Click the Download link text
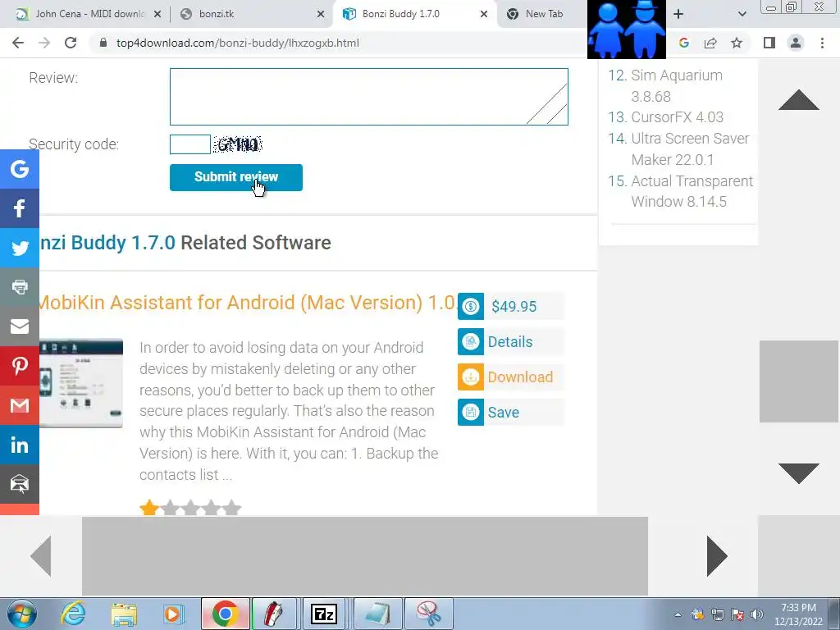The image size is (840, 630). coord(520,377)
